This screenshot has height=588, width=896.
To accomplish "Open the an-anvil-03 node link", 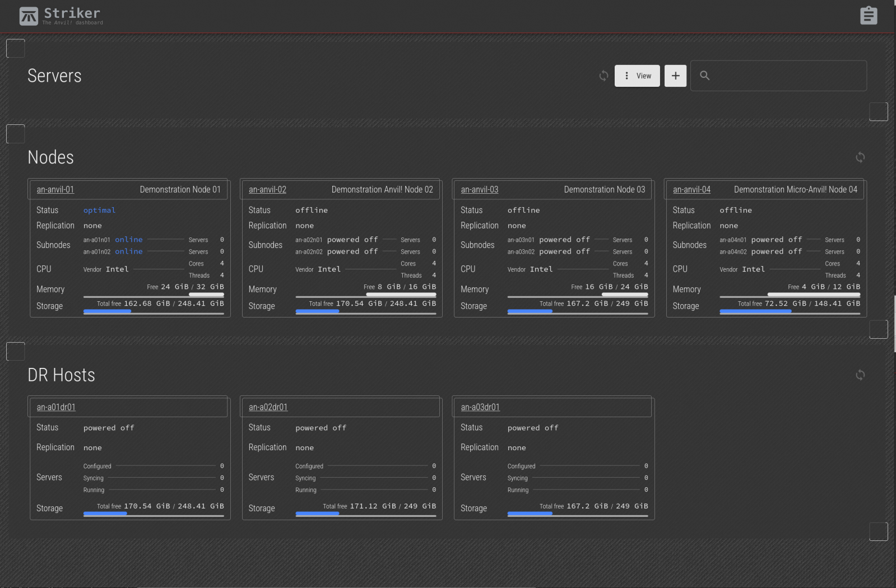I will point(479,190).
